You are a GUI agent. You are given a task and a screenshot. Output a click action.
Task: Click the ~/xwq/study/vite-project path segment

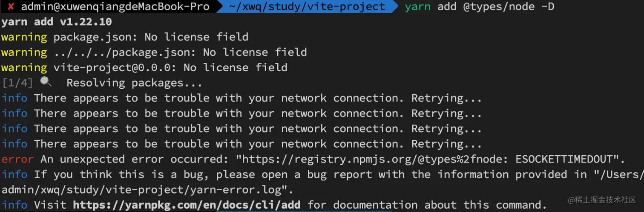[307, 6]
